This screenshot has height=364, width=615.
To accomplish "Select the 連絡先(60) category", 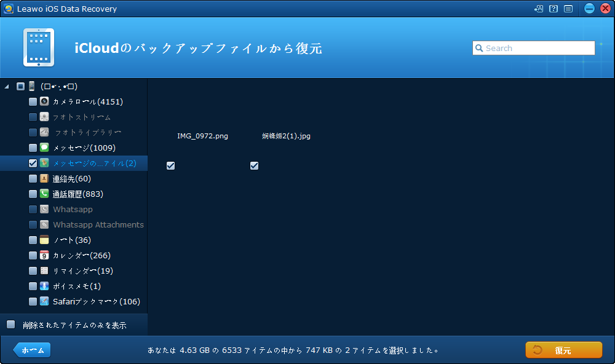I will click(x=72, y=179).
